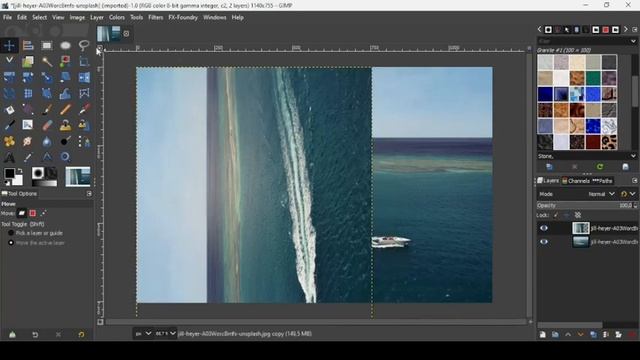The image size is (640, 360).
Task: Select the Pencil tool
Action: tap(65, 109)
